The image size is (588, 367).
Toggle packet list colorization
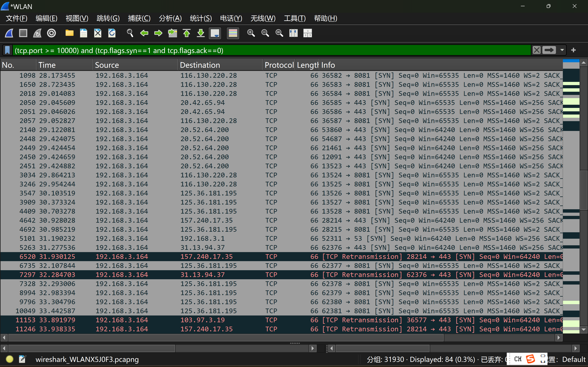tap(233, 33)
